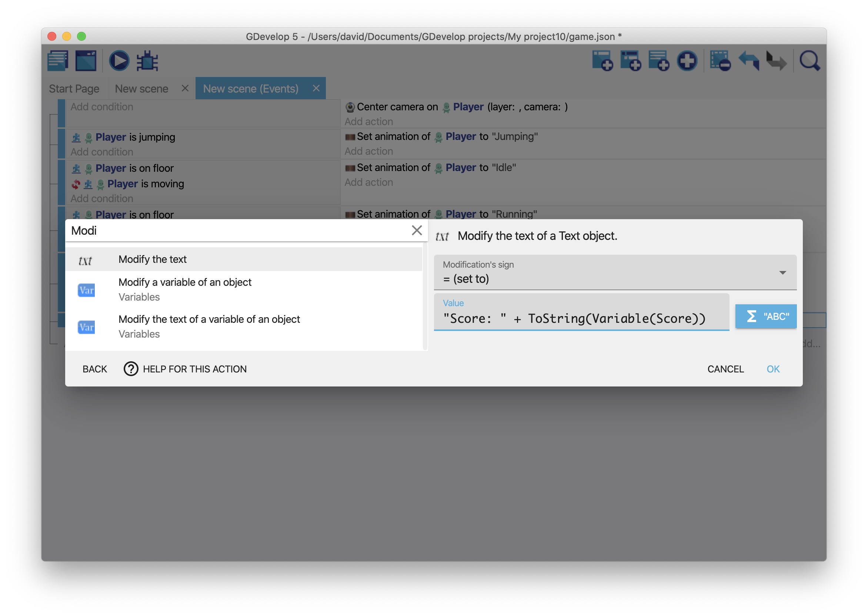Screen dimensions: 868x616
Task: Click the add sub-event icon
Action: 631,61
